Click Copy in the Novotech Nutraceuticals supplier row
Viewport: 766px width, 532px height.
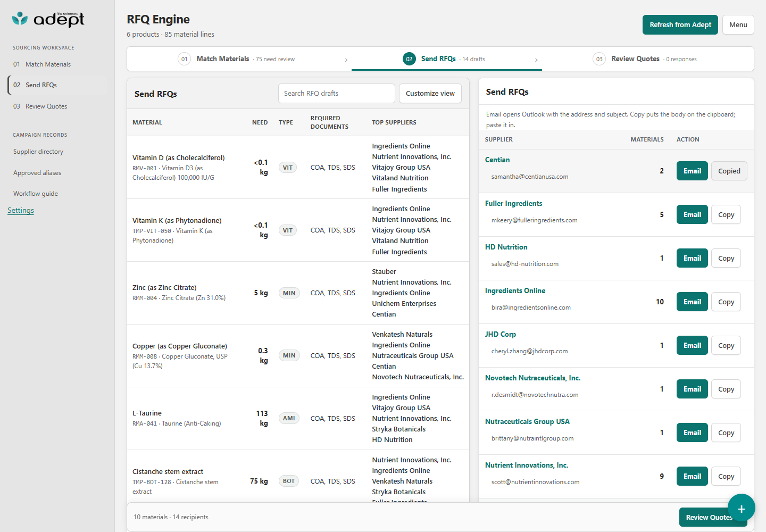pos(726,389)
